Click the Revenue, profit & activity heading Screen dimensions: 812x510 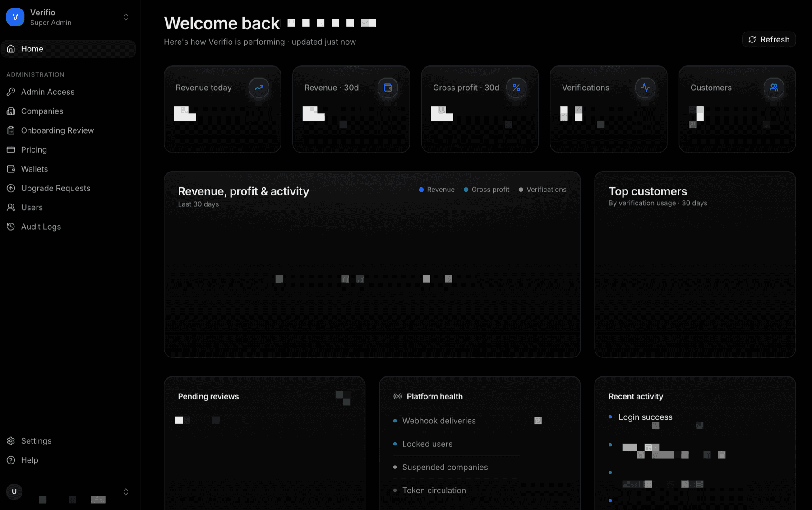pyautogui.click(x=243, y=191)
